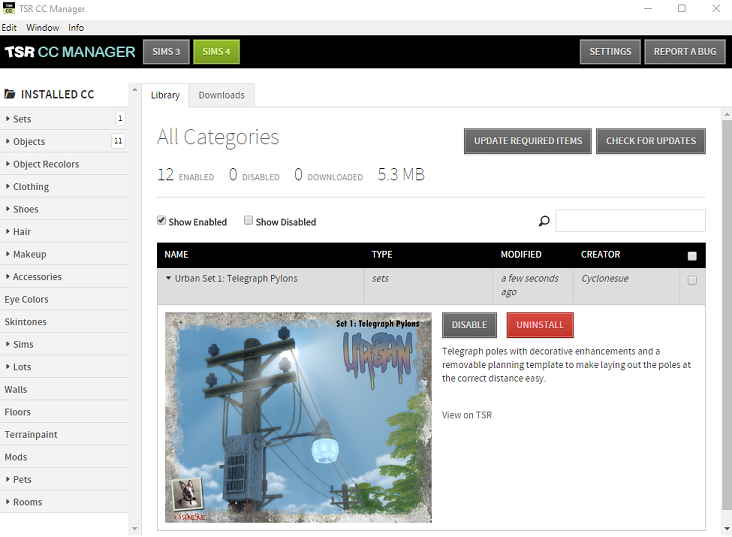Click the MODIFIED column header
Screen dimensions: 732x537
coord(521,254)
